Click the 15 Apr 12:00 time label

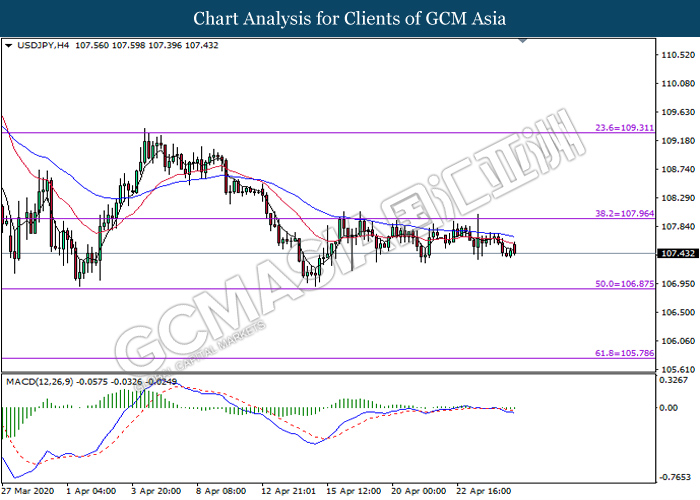tap(354, 491)
